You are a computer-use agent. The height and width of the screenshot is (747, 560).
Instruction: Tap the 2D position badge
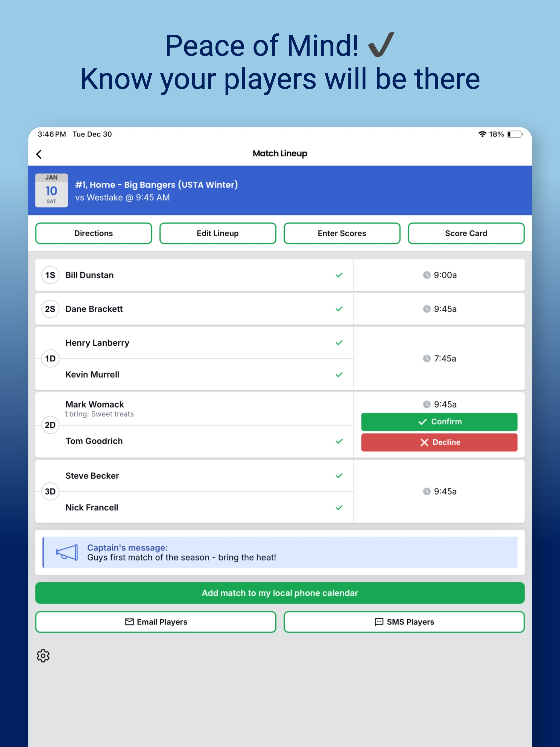coord(50,425)
